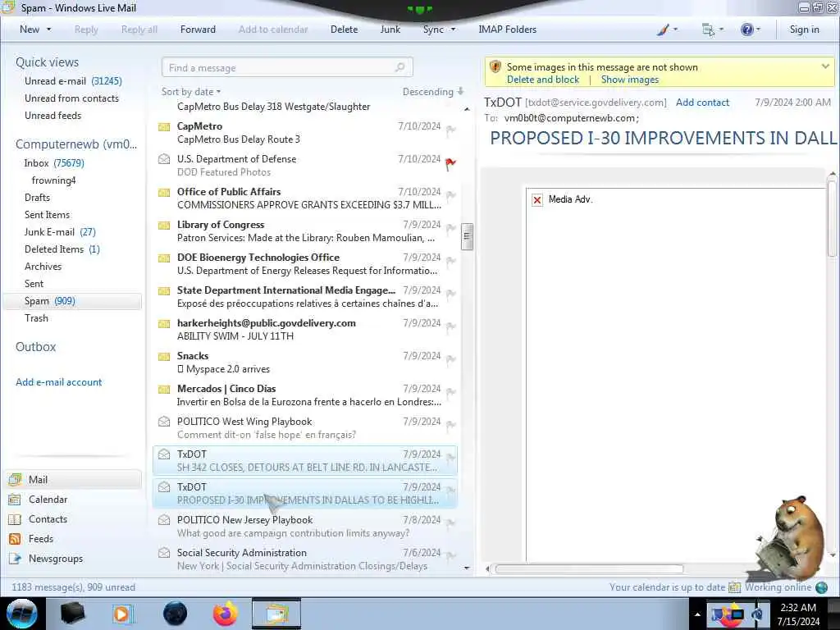Click envelope icon beside POLITICO New Jersey Playbook
840x630 pixels.
tap(164, 519)
